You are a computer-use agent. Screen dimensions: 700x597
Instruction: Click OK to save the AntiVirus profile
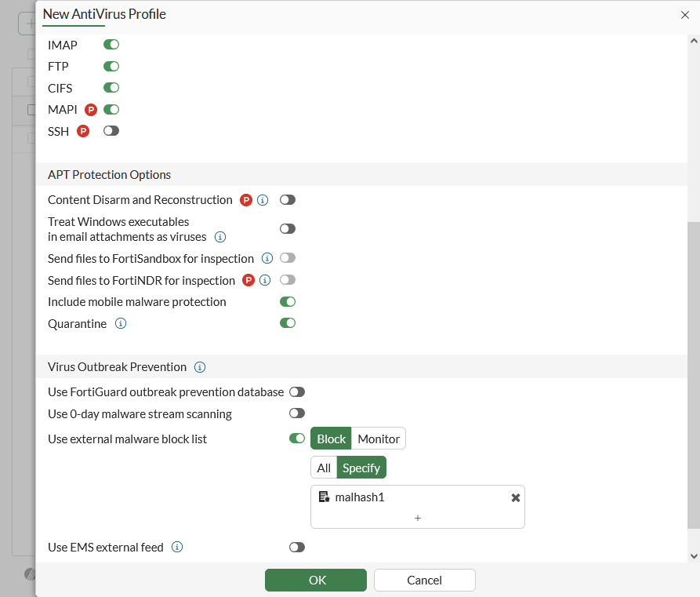[316, 581]
